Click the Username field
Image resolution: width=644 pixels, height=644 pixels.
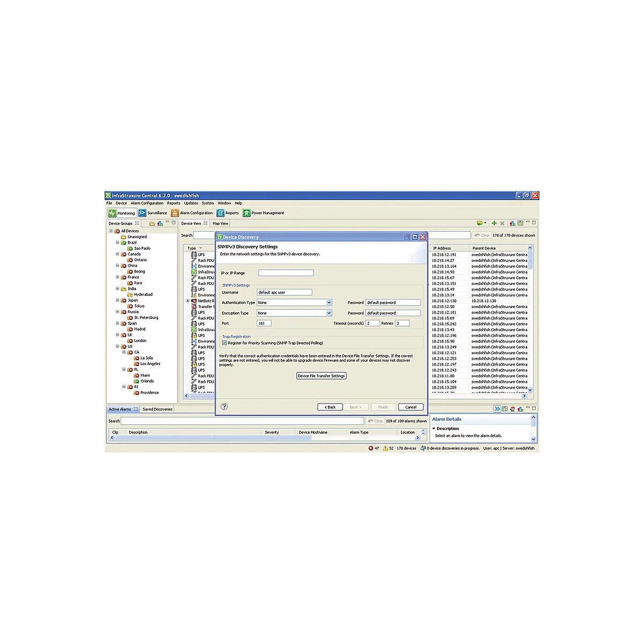pos(284,292)
